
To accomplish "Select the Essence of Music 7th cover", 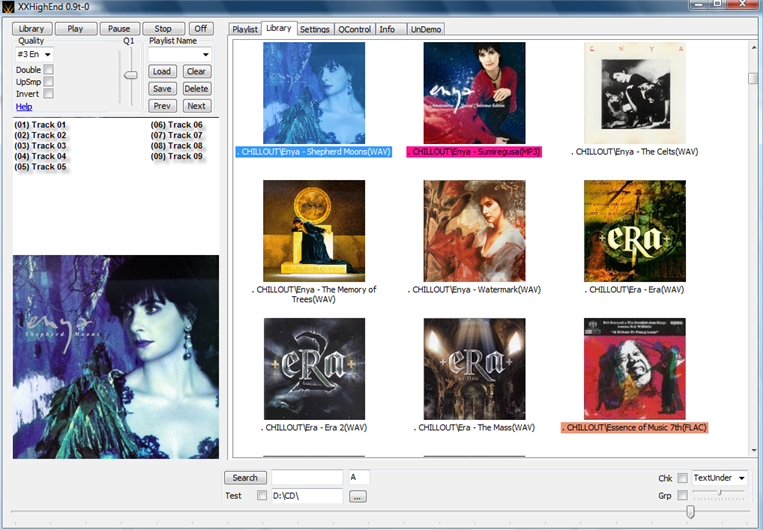I will 635,369.
